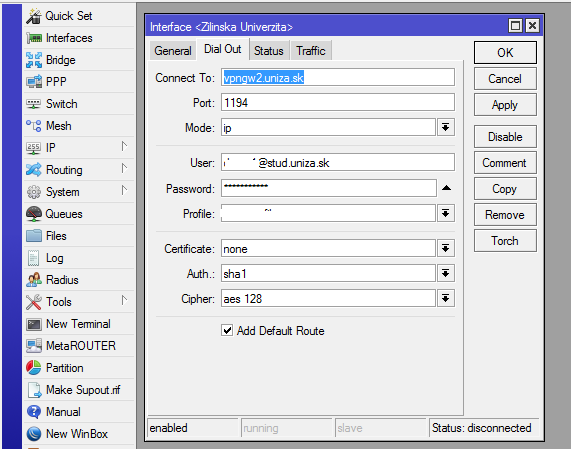571x449 pixels.
Task: Click the Port field showing 1194
Action: click(x=338, y=102)
